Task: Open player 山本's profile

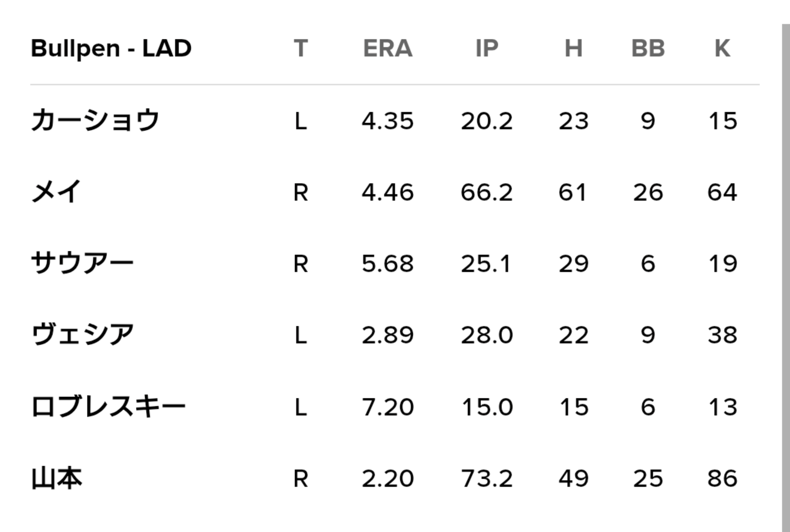Action: 56,478
